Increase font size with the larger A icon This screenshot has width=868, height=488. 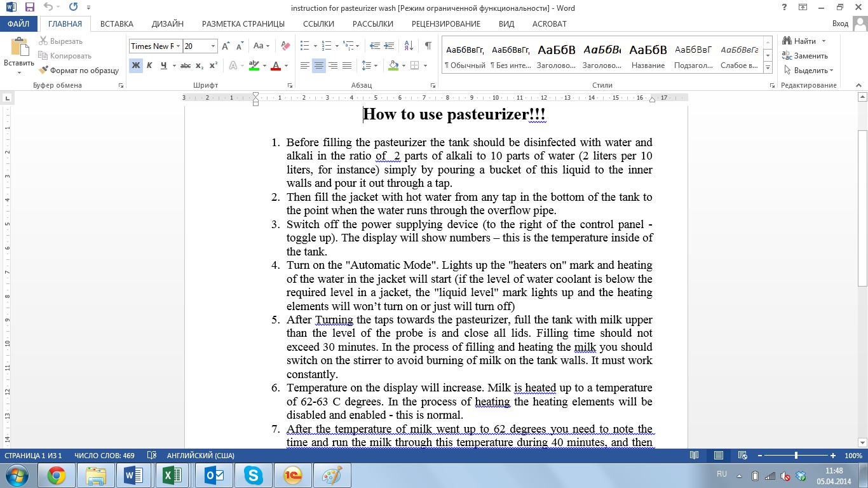coord(226,46)
